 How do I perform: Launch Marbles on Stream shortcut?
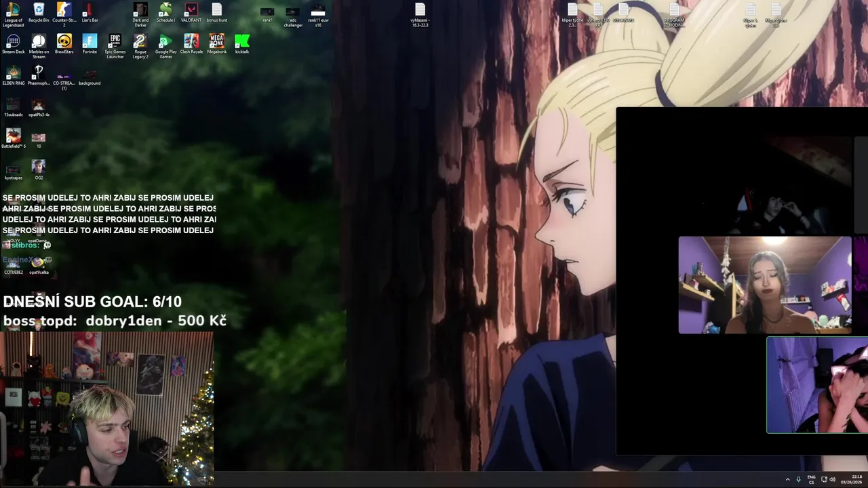[39, 46]
